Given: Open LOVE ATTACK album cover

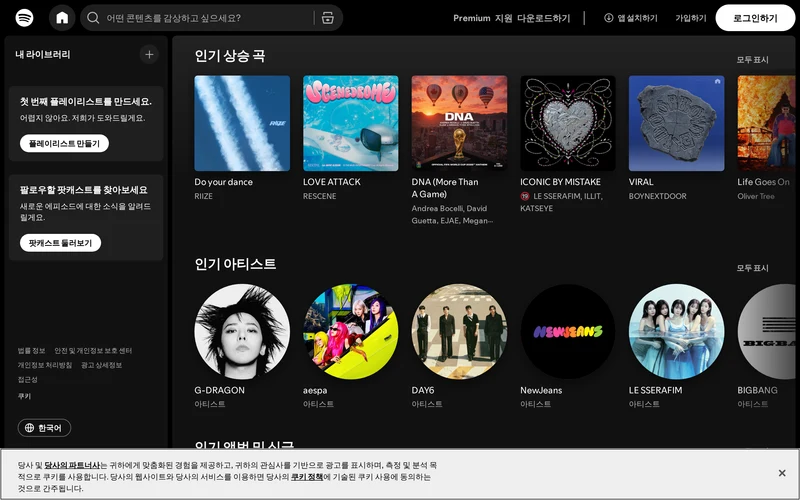Looking at the screenshot, I should [351, 123].
